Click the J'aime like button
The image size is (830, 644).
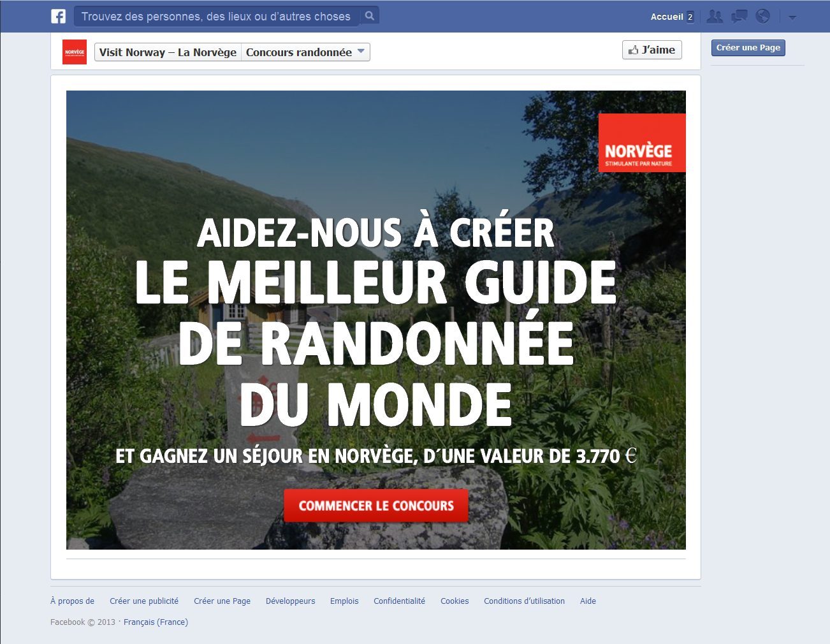652,50
